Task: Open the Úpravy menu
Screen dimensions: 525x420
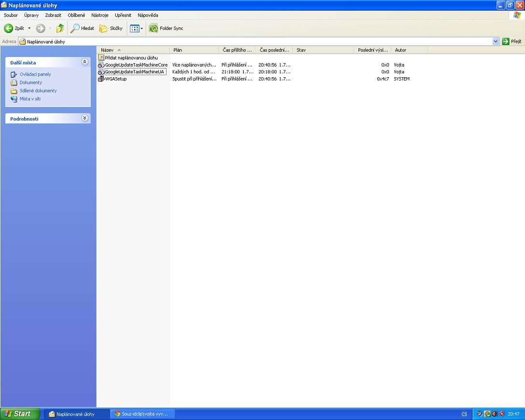Action: pyautogui.click(x=31, y=15)
